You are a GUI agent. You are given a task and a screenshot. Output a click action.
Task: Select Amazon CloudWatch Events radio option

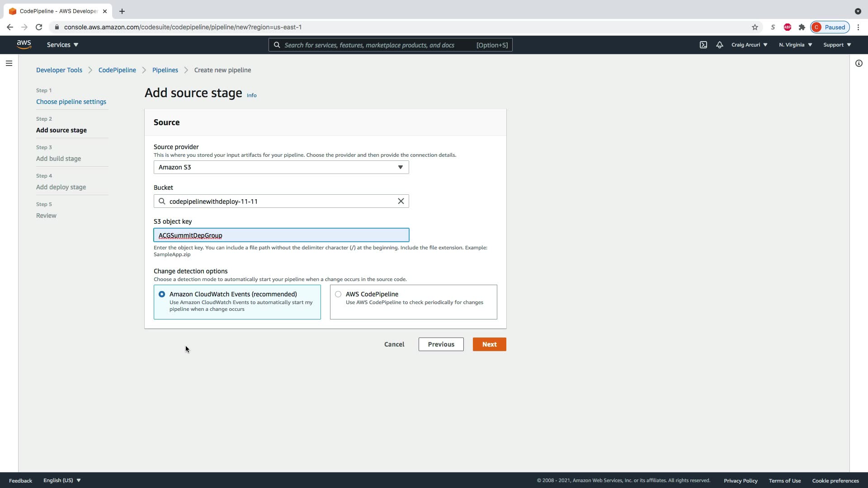coord(162,294)
